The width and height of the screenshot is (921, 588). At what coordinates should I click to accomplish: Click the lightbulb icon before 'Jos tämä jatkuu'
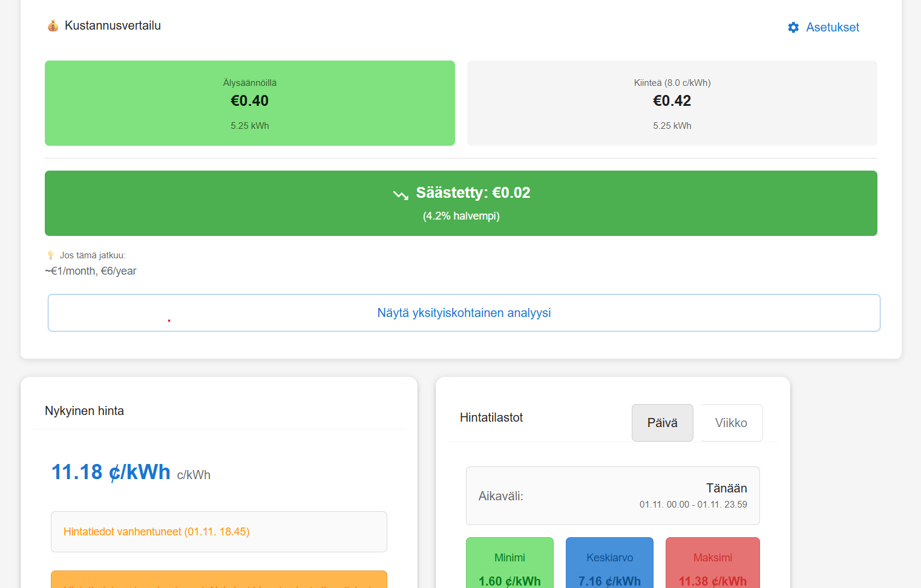click(x=50, y=255)
